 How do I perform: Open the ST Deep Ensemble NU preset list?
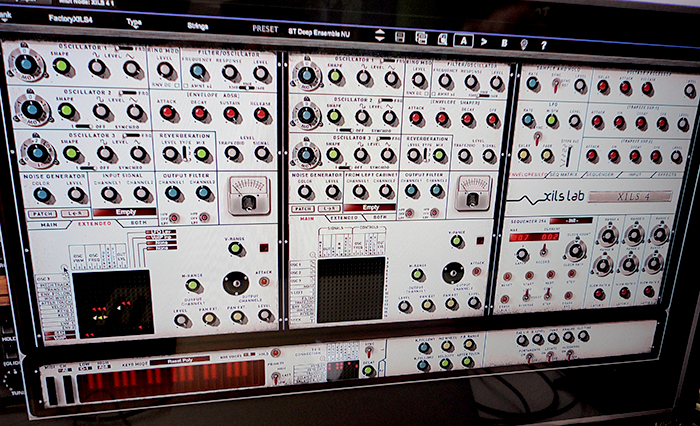(x=319, y=33)
